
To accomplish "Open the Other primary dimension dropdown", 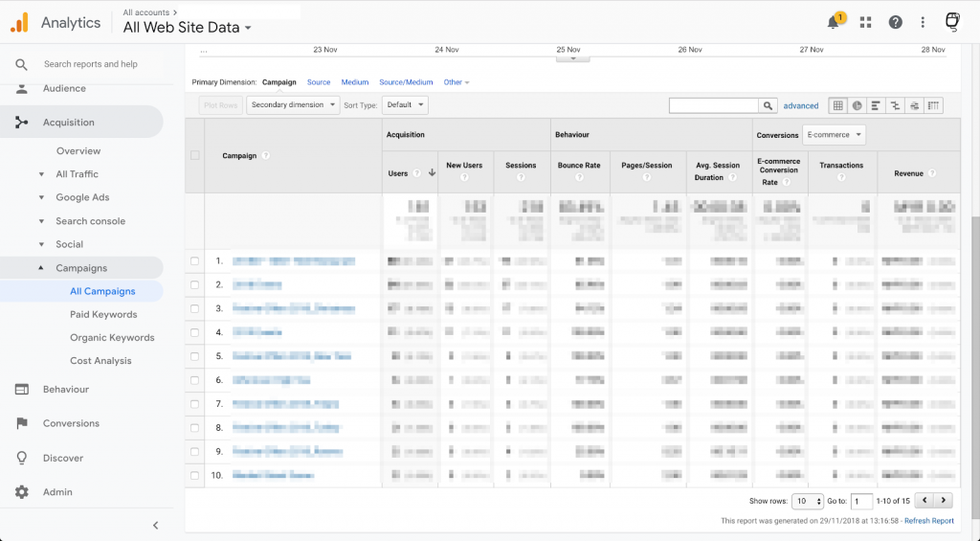I will 457,82.
